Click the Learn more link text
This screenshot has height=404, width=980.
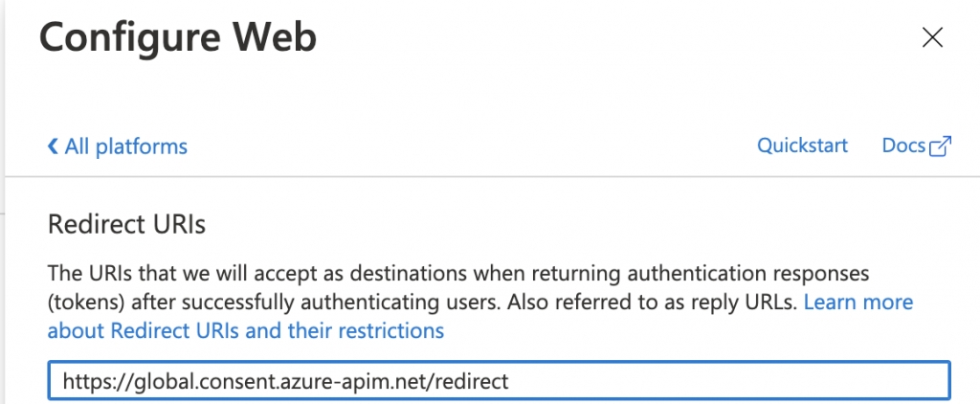(858, 303)
